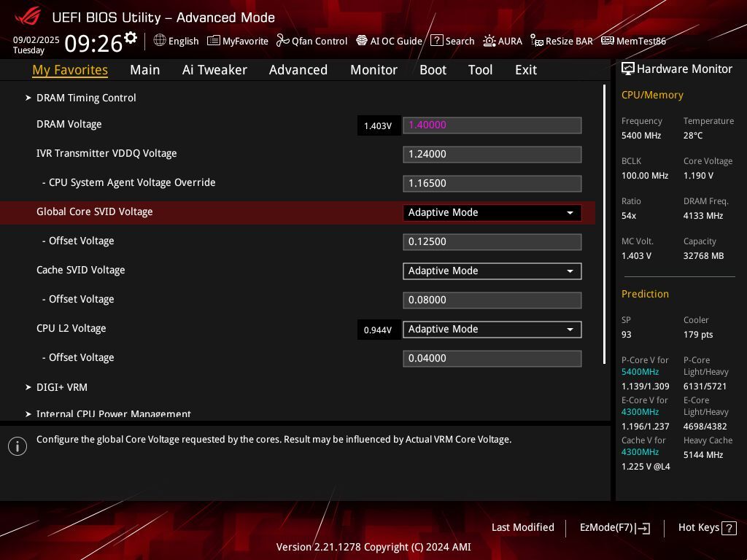
Task: Click the ROG logo
Action: (28, 17)
